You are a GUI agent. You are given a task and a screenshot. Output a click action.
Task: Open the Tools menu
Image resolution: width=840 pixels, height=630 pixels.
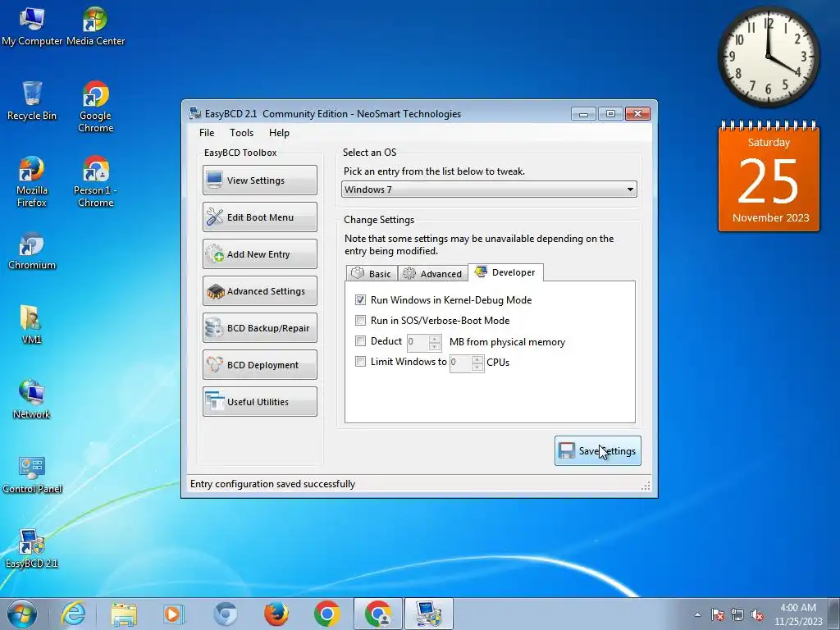click(242, 133)
